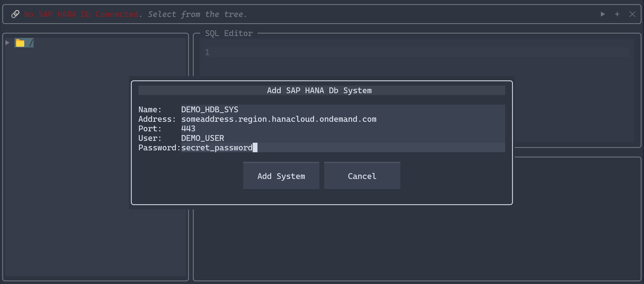This screenshot has height=284, width=644.
Task: Expand the root folder tree arrow
Action: (x=7, y=43)
